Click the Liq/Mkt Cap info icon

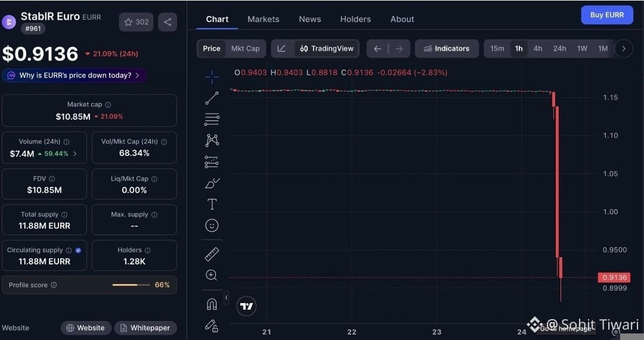tap(154, 179)
